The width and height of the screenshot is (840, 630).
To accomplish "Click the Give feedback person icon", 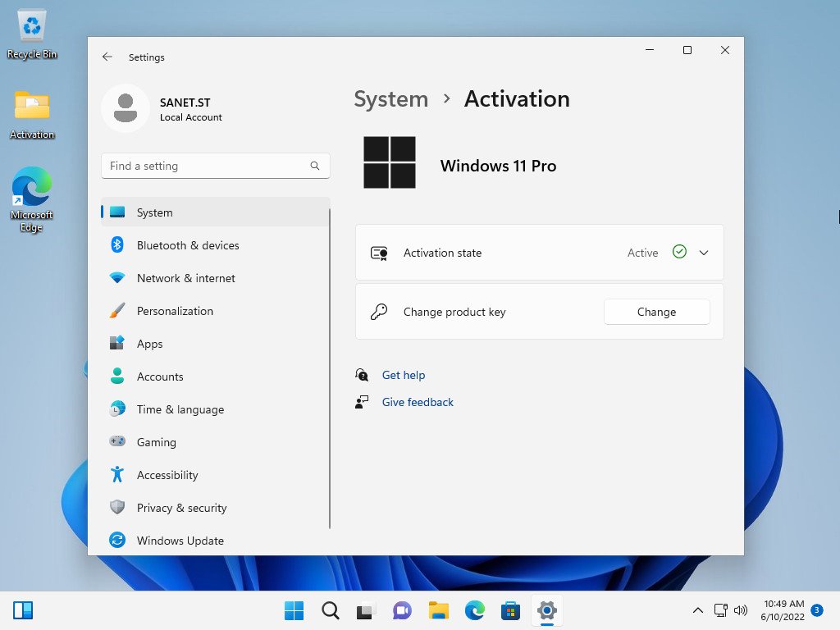I will (362, 402).
